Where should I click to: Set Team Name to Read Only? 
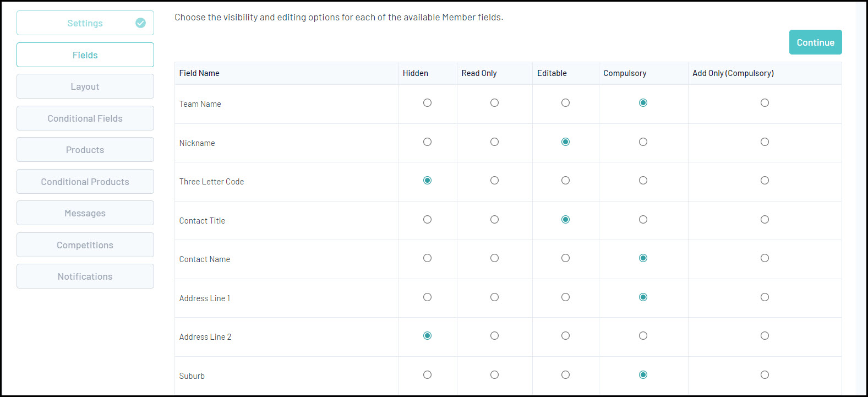click(494, 103)
